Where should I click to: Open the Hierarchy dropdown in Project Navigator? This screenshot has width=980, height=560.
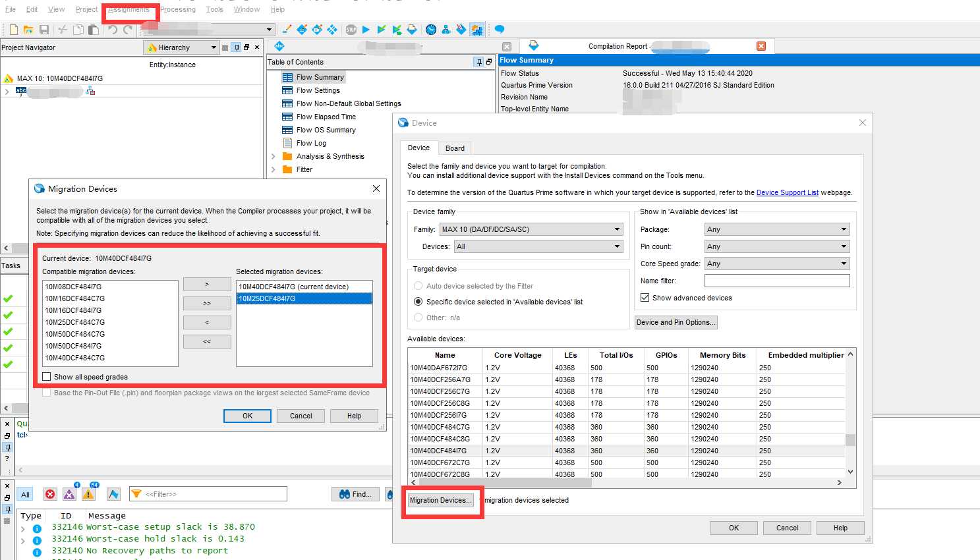point(181,47)
